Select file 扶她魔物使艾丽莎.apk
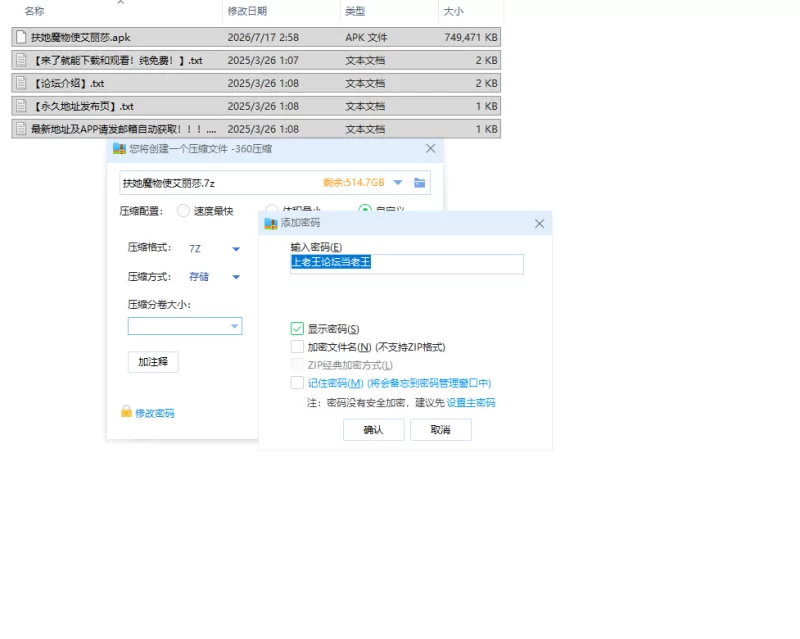 point(256,37)
